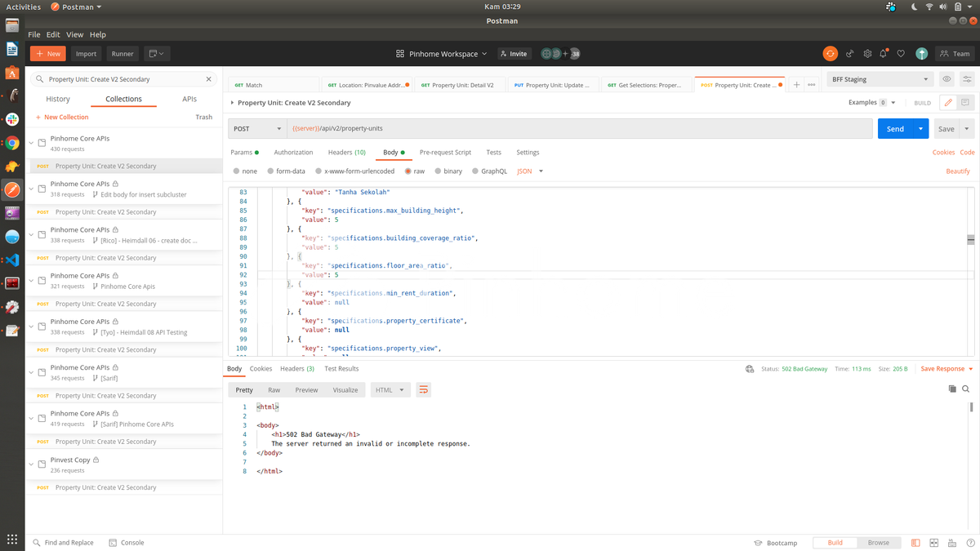
Task: Open the user avatar menu
Action: pos(921,54)
